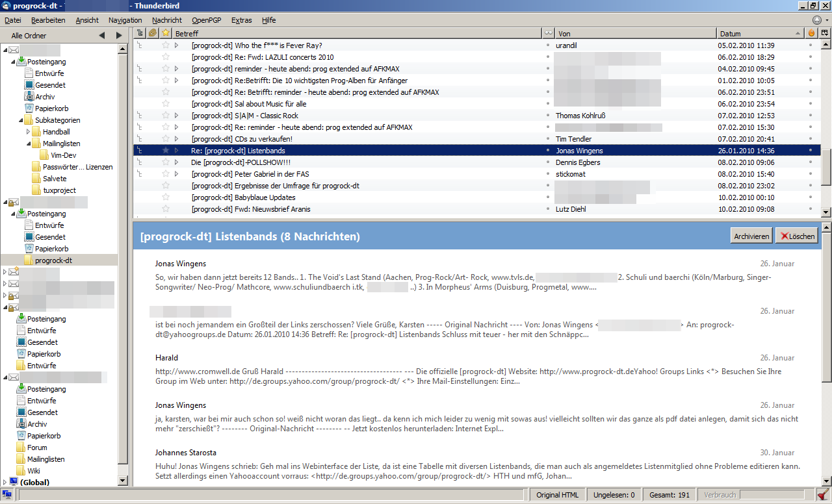Star the 'Who the f*** is Fever Ray?' message
The width and height of the screenshot is (832, 504).
166,45
